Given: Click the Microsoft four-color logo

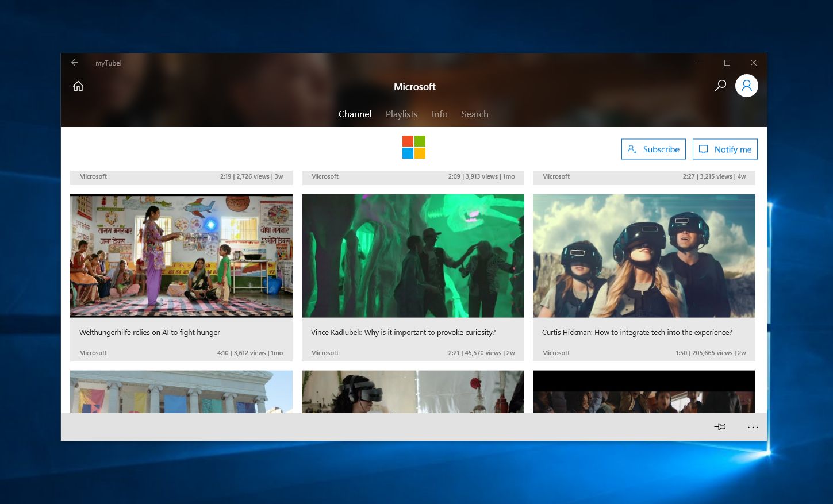Looking at the screenshot, I should point(414,147).
